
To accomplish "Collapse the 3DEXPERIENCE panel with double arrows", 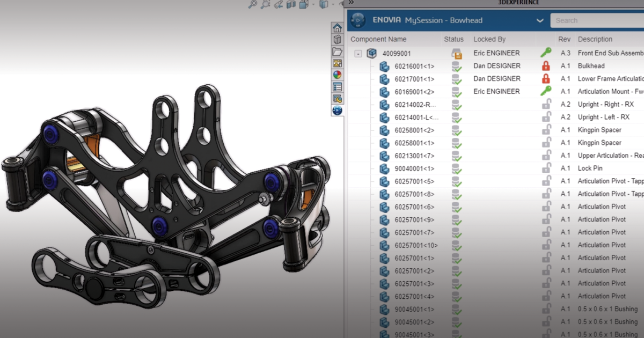I will (352, 3).
